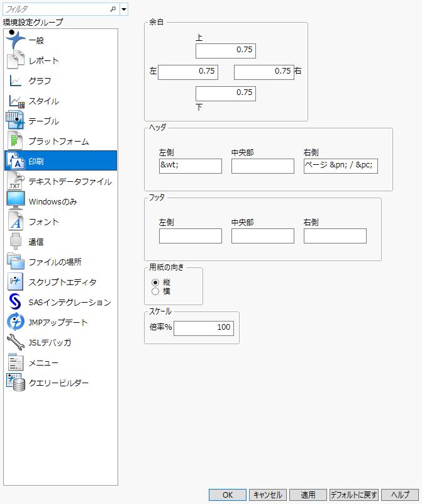The height and width of the screenshot is (504, 422).
Task: Edit the 左 left margin field
Action: coord(188,72)
